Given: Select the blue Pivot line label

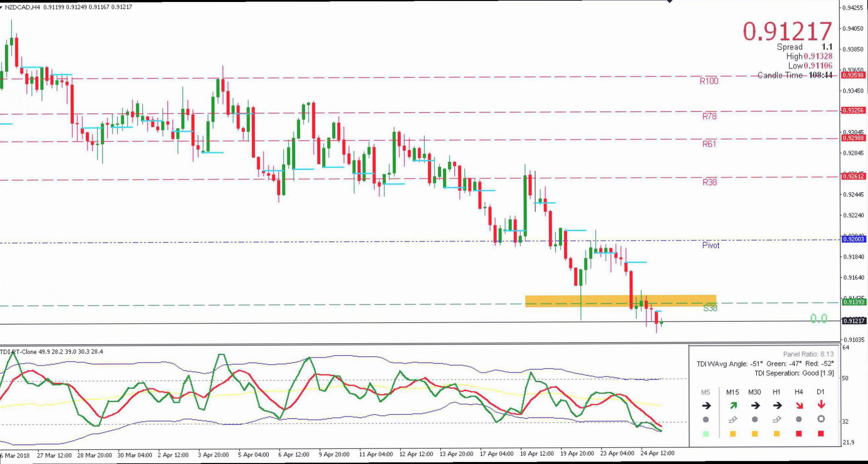Looking at the screenshot, I should click(x=711, y=245).
